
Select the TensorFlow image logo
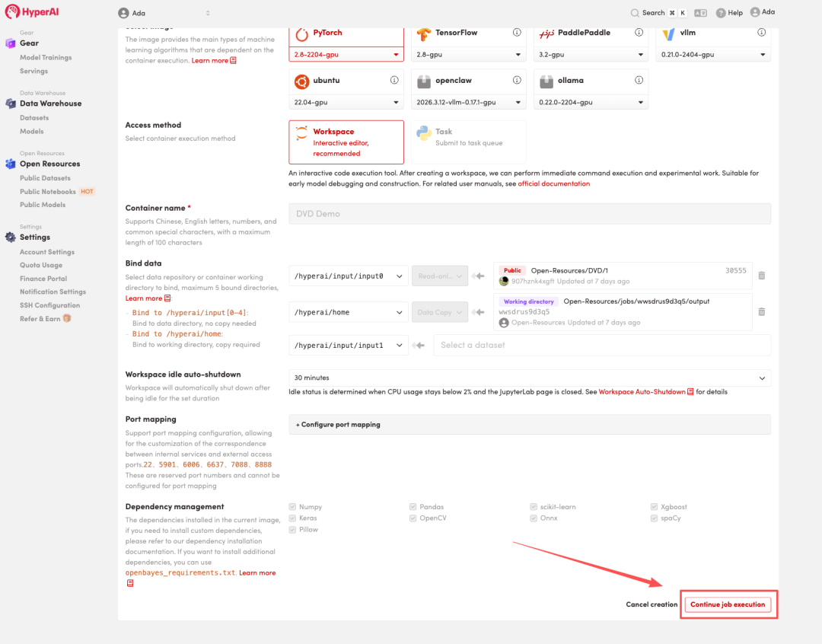pos(424,34)
